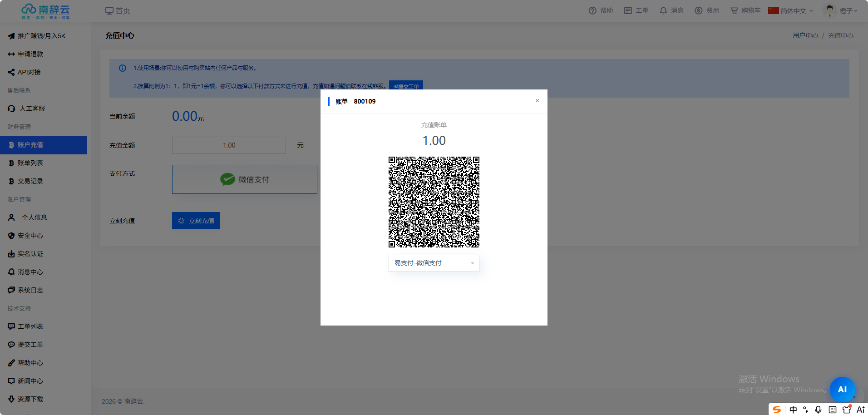Open the 简体中文 language dropdown
This screenshot has width=868, height=415.
pyautogui.click(x=791, y=10)
